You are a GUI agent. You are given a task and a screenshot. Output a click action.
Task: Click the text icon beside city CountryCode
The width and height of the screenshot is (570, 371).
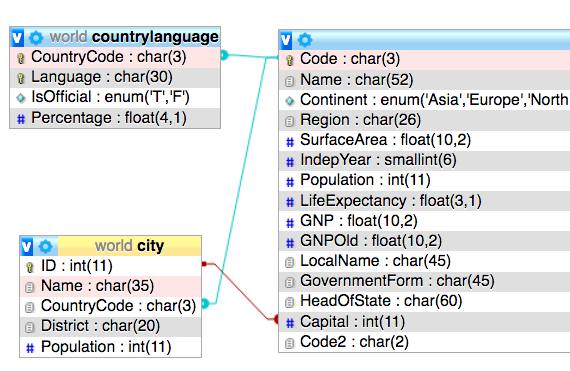[x=30, y=307]
